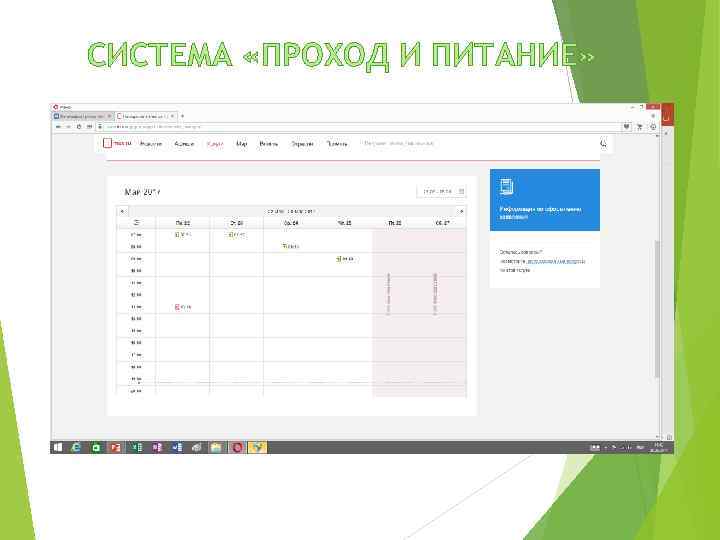Open the Windows Start button on the taskbar
This screenshot has width=720, height=540.
pos(58,447)
